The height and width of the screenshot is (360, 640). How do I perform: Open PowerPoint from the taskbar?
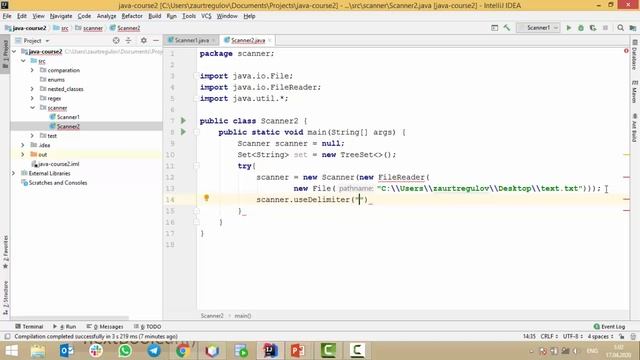point(298,351)
